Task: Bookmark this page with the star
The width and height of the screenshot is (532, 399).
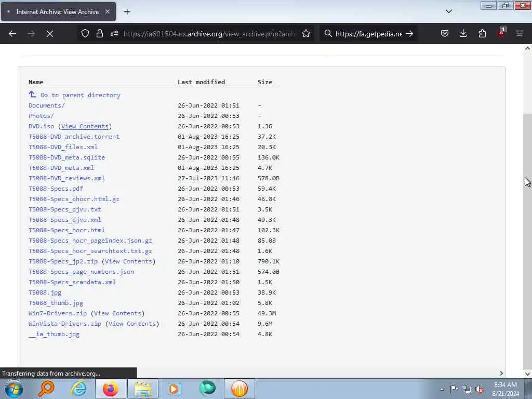Action: 306,34
